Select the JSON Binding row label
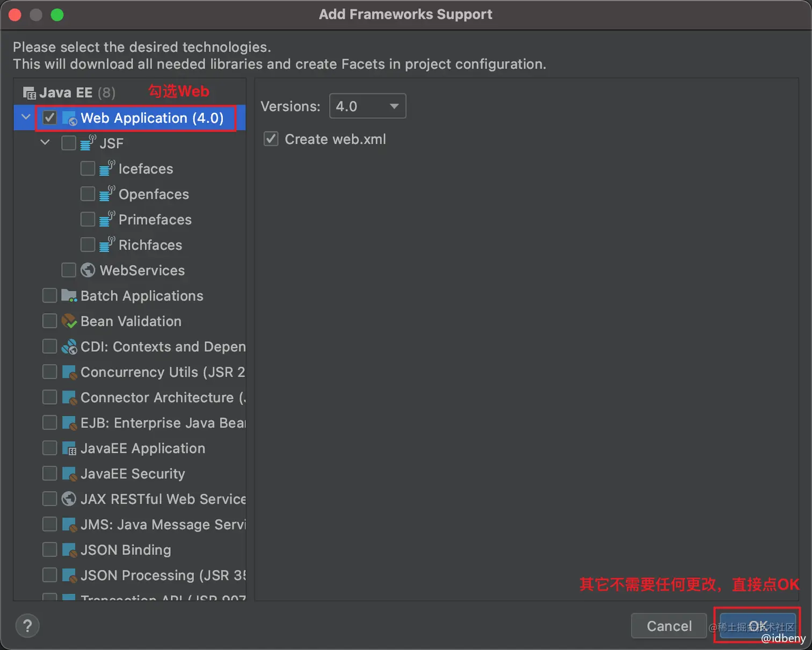The width and height of the screenshot is (812, 650). click(x=126, y=550)
